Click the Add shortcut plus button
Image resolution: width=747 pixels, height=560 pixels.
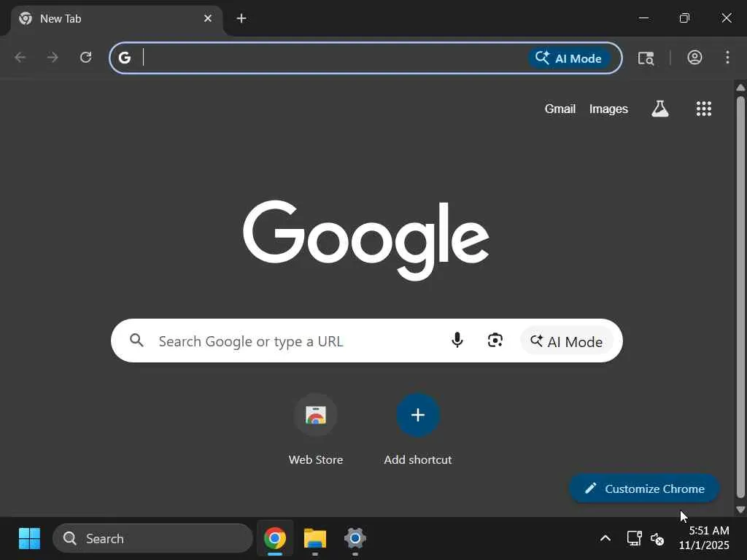click(x=418, y=415)
